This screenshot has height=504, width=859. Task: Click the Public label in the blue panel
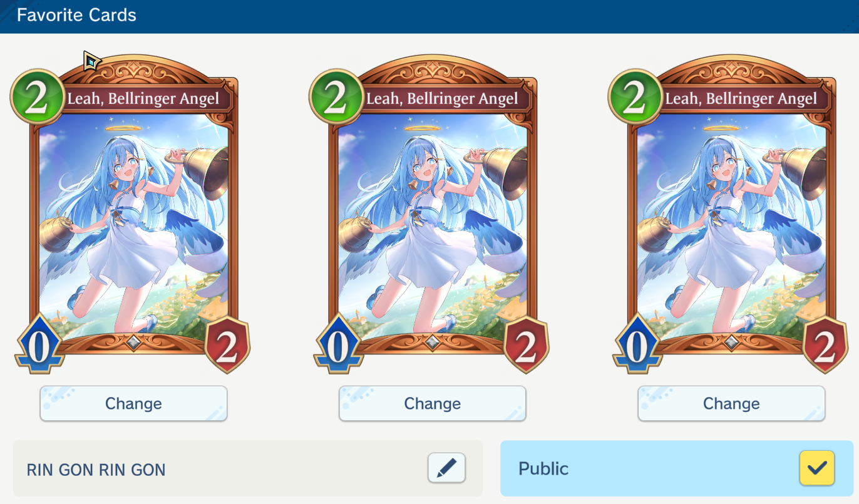543,468
